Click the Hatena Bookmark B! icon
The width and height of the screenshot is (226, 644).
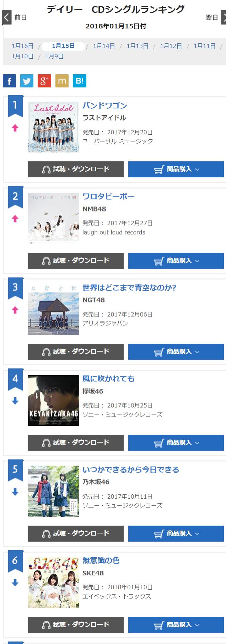coord(79,81)
